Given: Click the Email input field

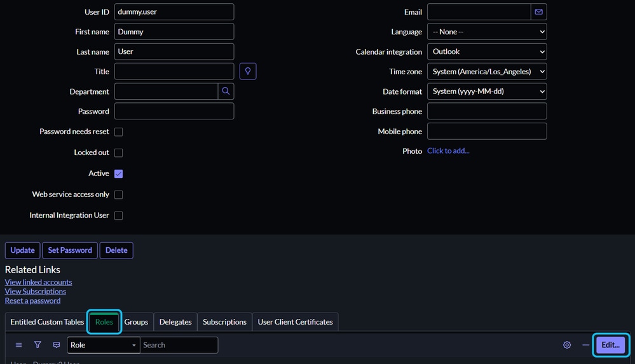Looking at the screenshot, I should (x=479, y=11).
